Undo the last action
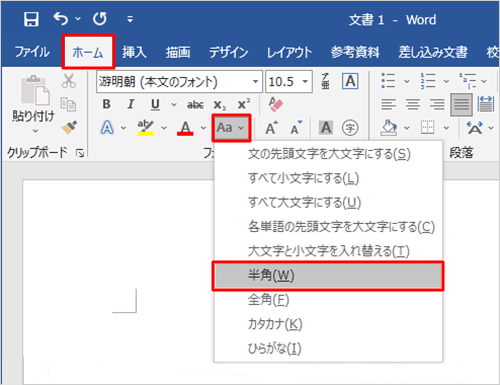 [61, 19]
